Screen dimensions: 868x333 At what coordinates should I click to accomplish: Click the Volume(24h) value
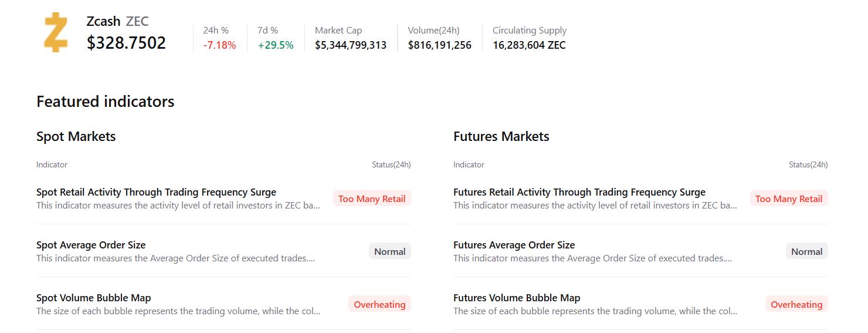click(439, 45)
